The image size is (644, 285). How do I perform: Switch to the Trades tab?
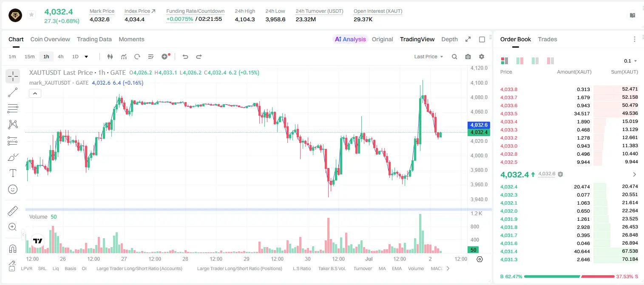coord(548,39)
